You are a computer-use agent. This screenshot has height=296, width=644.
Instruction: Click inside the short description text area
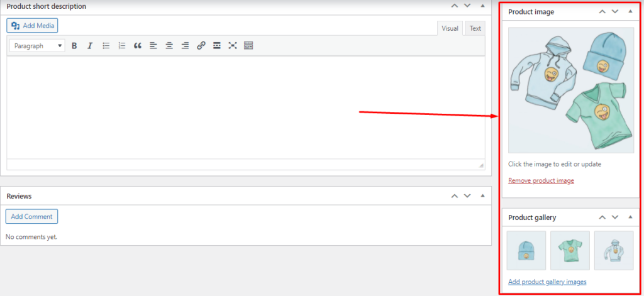246,107
